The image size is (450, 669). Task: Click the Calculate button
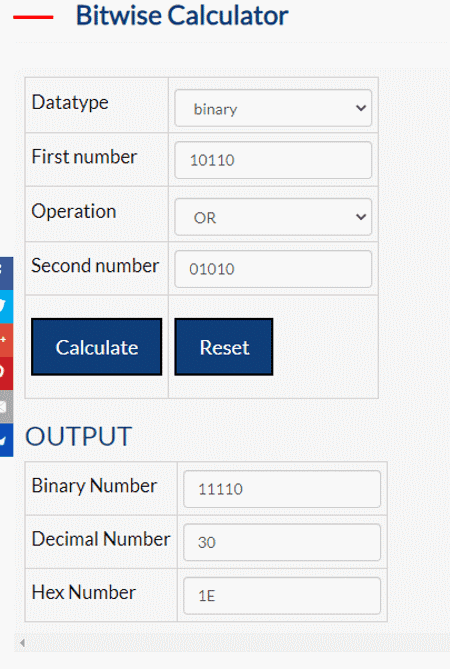[96, 347]
